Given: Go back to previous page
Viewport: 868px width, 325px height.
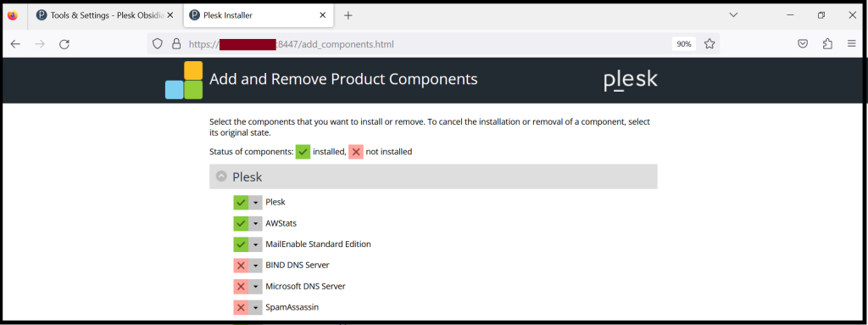Looking at the screenshot, I should point(15,44).
